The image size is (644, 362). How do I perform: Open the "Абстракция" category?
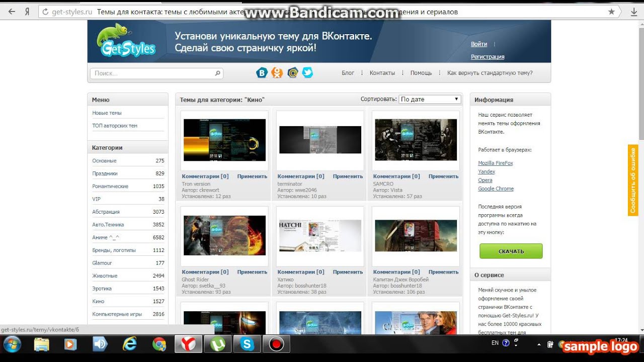click(106, 212)
